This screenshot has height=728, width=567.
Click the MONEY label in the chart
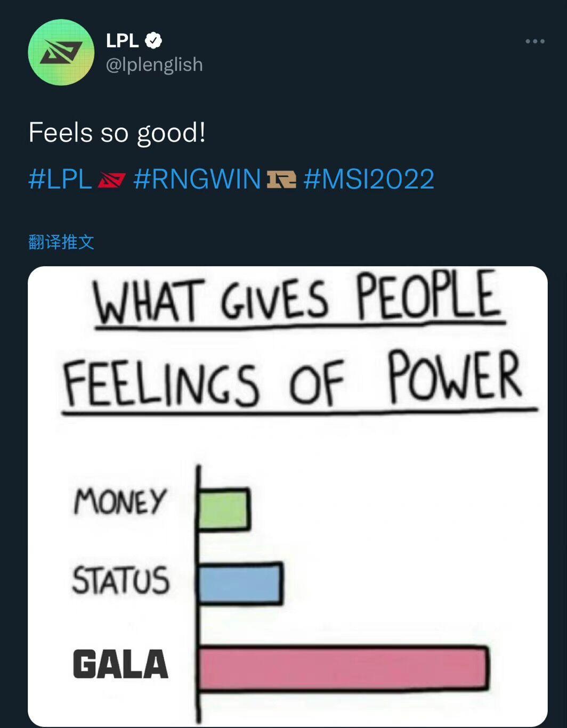tap(120, 501)
